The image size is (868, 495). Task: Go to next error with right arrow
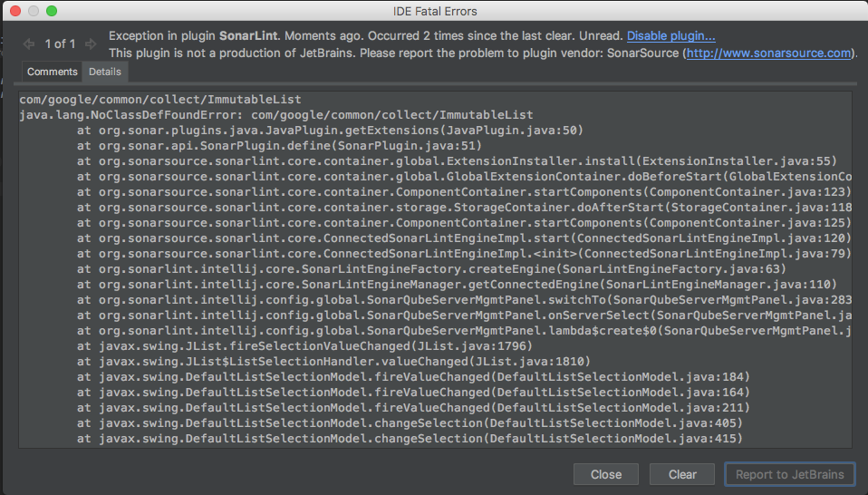(x=91, y=44)
